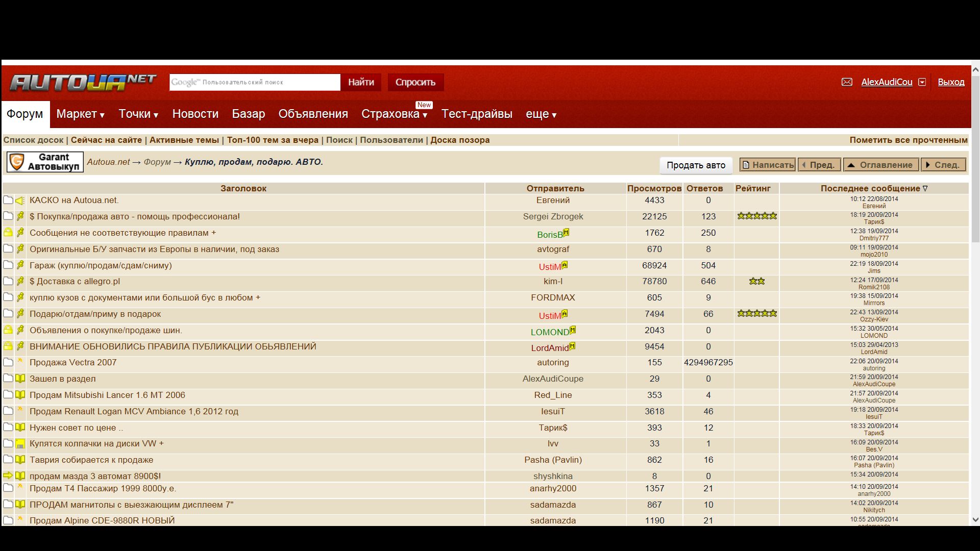This screenshot has width=980, height=551.
Task: Click the mail envelope icon
Action: pos(847,82)
